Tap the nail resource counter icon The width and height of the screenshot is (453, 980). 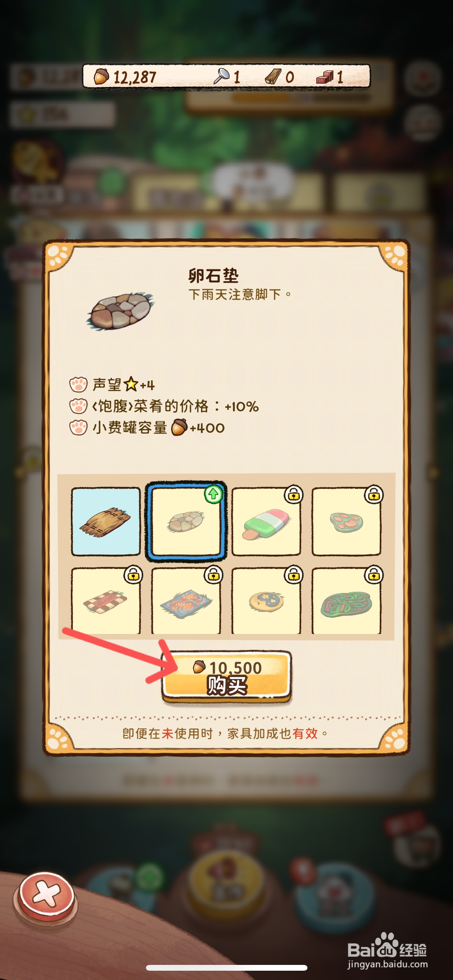tap(222, 76)
